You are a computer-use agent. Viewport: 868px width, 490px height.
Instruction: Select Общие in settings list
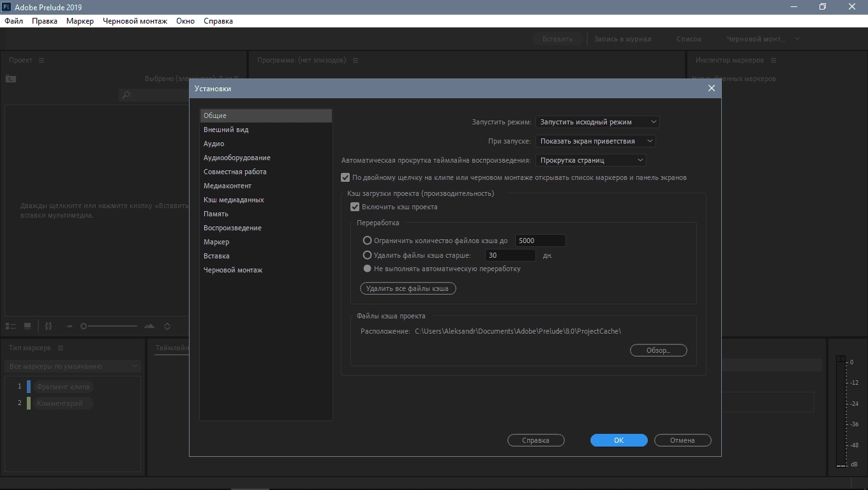pyautogui.click(x=266, y=115)
